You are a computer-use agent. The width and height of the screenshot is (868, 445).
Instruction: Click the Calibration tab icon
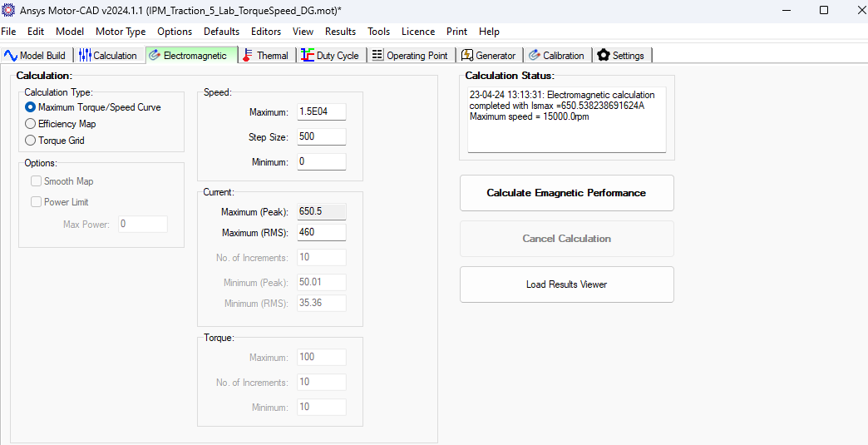click(535, 56)
